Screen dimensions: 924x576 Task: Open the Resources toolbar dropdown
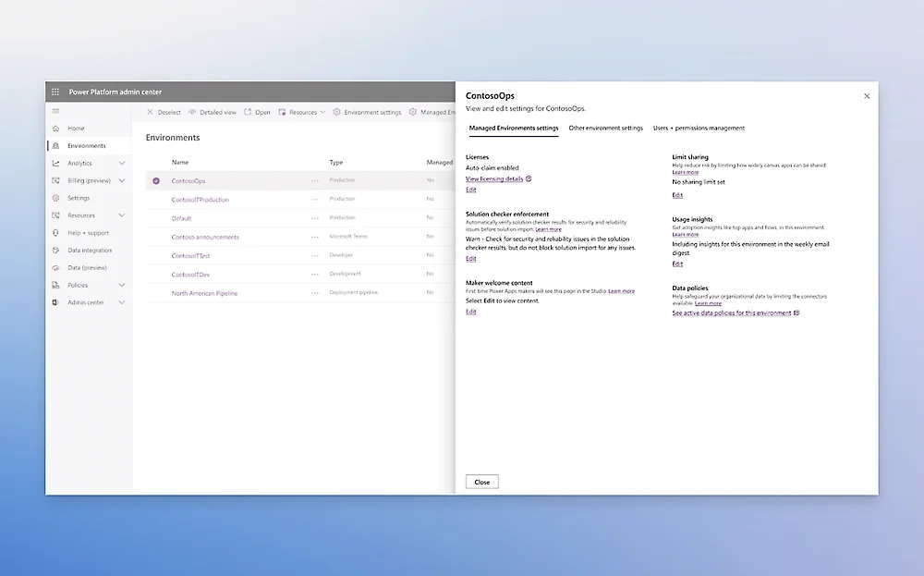coord(302,112)
